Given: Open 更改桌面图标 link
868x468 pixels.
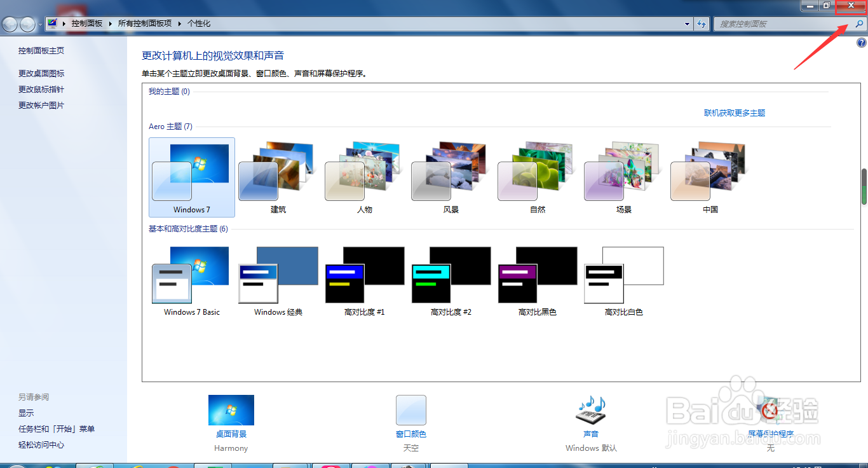Looking at the screenshot, I should [41, 74].
